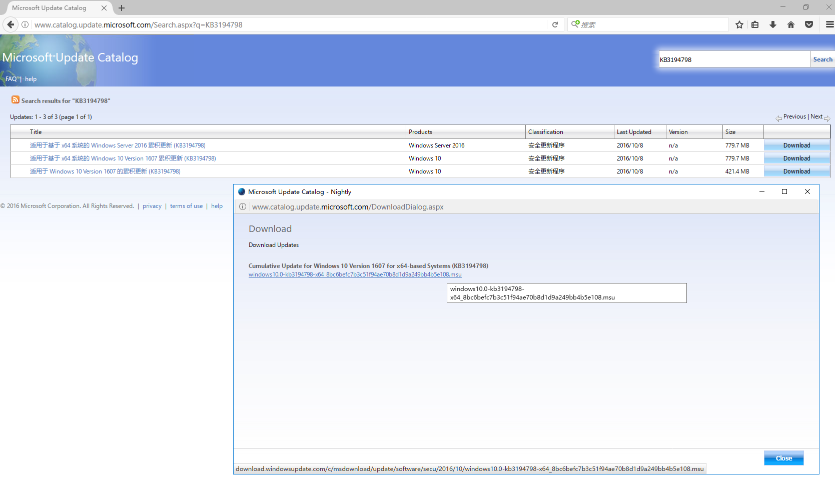The height and width of the screenshot is (504, 835).
Task: Click the search engine magnifier icon
Action: 575,24
